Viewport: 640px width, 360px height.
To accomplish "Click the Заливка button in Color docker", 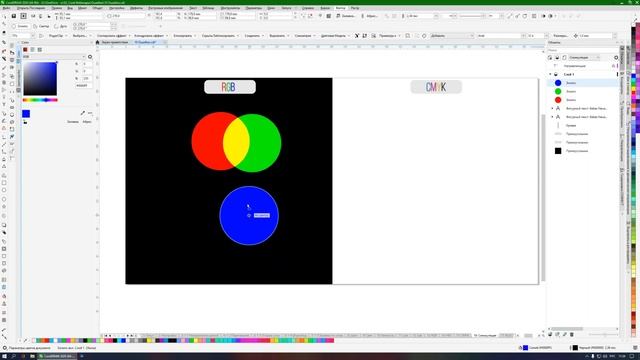I will click(73, 122).
